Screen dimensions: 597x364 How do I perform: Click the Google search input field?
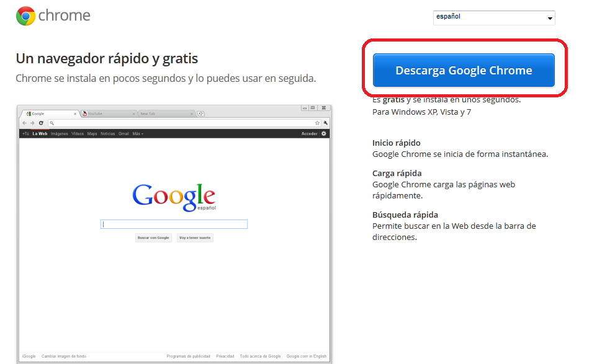click(x=174, y=224)
